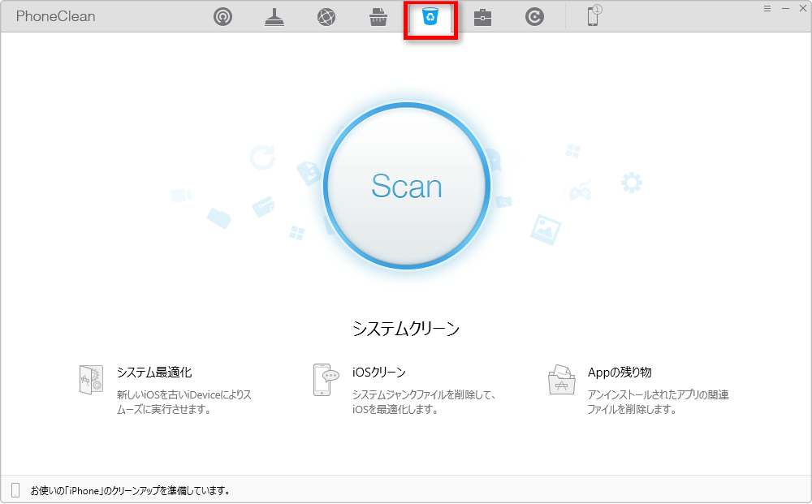Click the システム最適化 feature icon
Screen dimensions: 812x504
tap(91, 380)
